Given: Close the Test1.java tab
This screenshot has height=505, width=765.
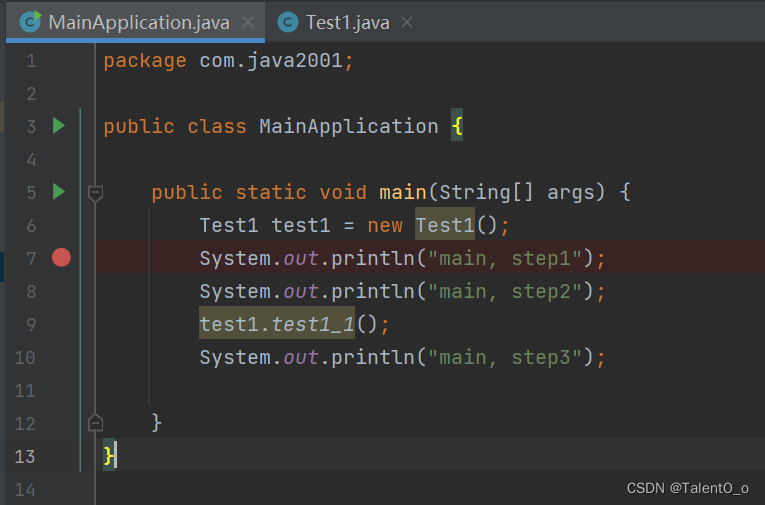Looking at the screenshot, I should point(406,22).
